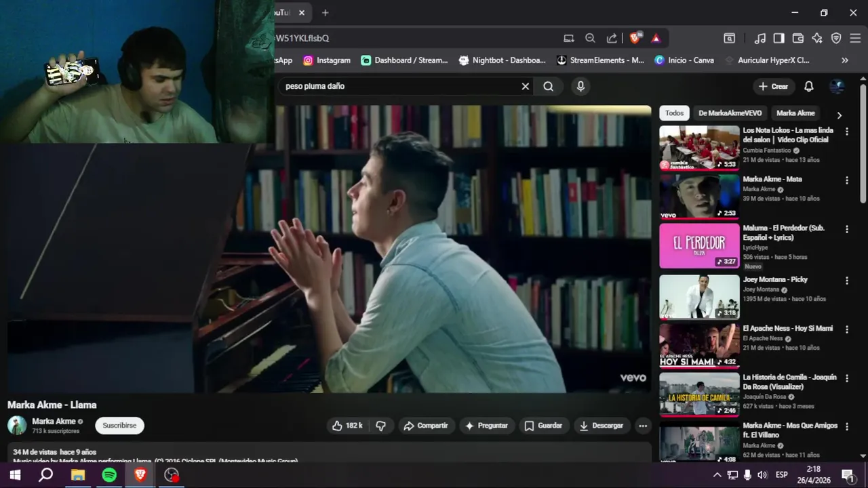This screenshot has height=488, width=868.
Task: Close the YouTube browser tab
Action: [x=302, y=12]
